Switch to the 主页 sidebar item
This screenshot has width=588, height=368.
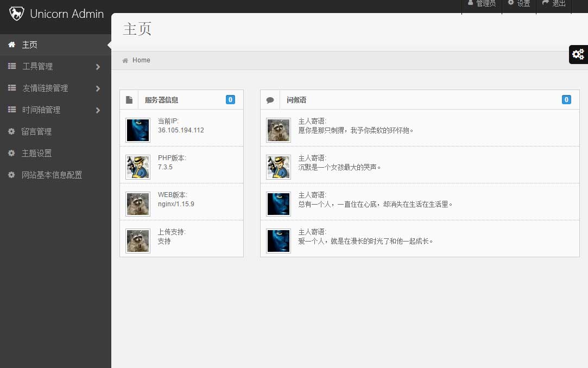[30, 45]
